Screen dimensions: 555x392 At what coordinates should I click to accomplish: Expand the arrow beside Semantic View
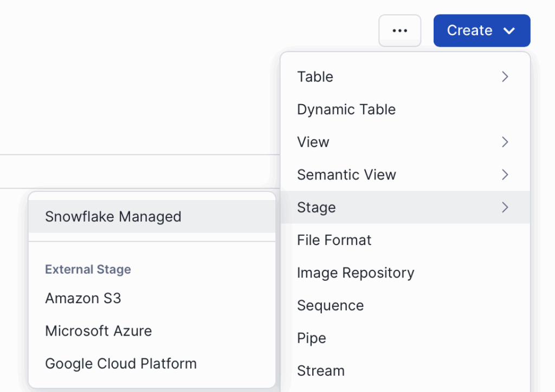click(x=505, y=175)
